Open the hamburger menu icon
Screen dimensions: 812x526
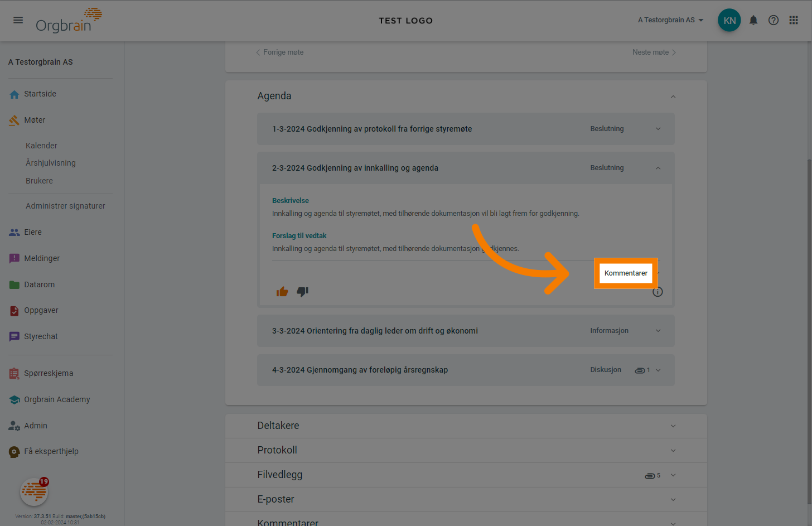click(x=18, y=20)
